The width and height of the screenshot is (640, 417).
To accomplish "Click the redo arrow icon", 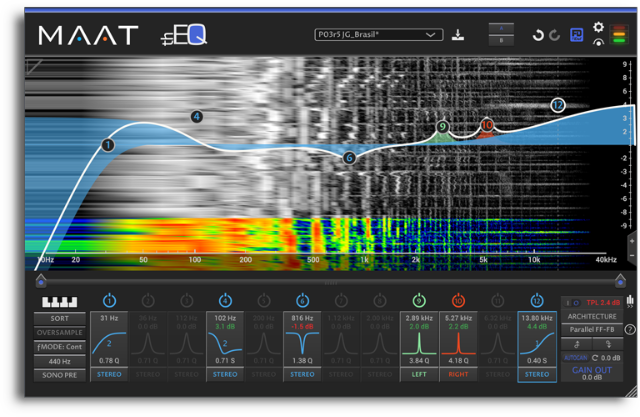I will click(x=554, y=35).
